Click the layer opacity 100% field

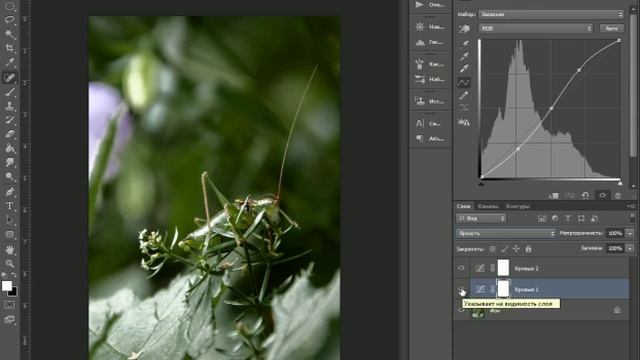[616, 233]
